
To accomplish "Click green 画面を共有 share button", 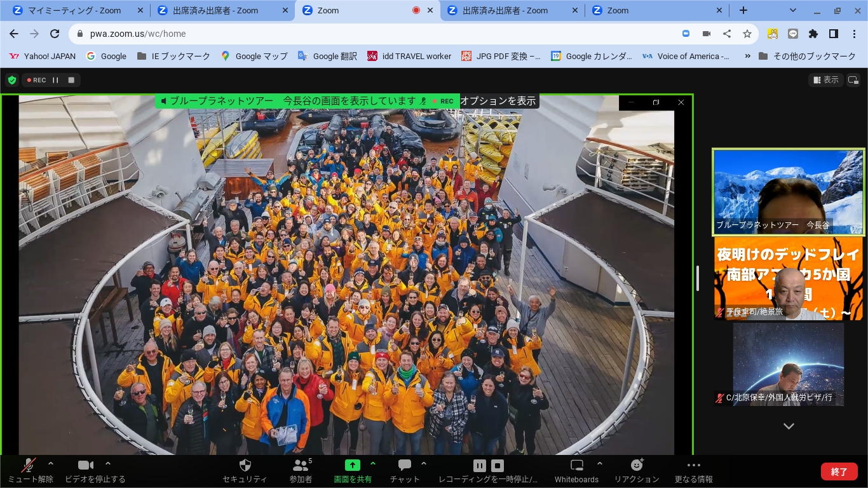I will (x=353, y=471).
